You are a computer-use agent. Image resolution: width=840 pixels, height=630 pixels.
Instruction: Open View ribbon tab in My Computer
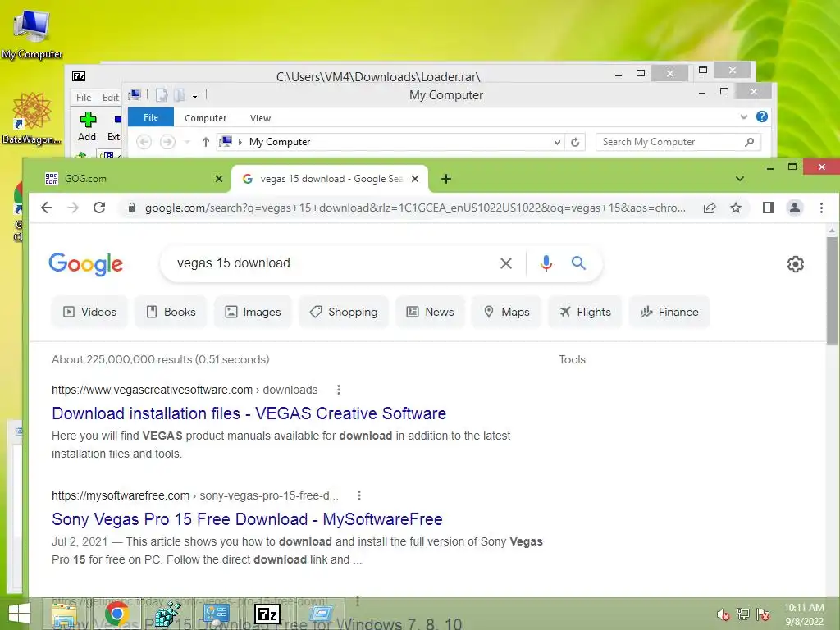pos(260,118)
